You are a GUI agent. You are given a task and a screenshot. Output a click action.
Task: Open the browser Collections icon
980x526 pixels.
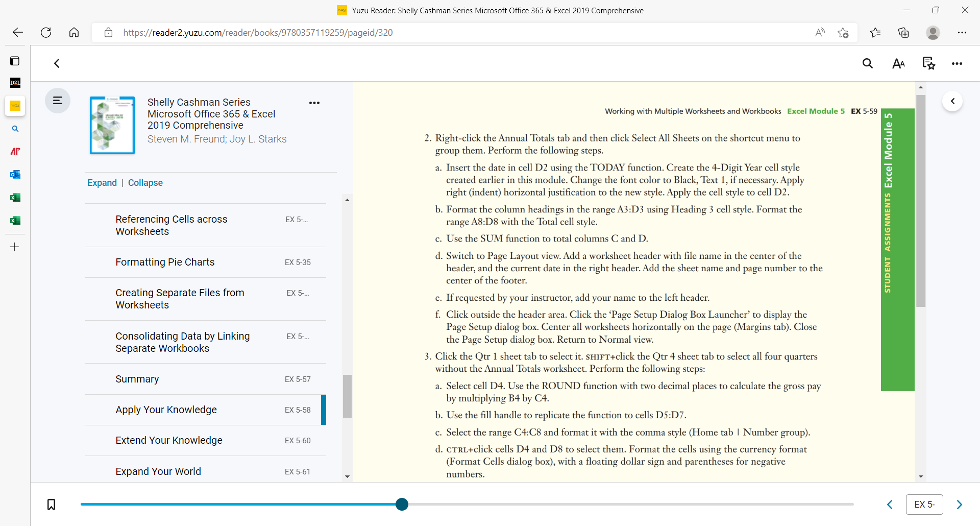pyautogui.click(x=903, y=33)
